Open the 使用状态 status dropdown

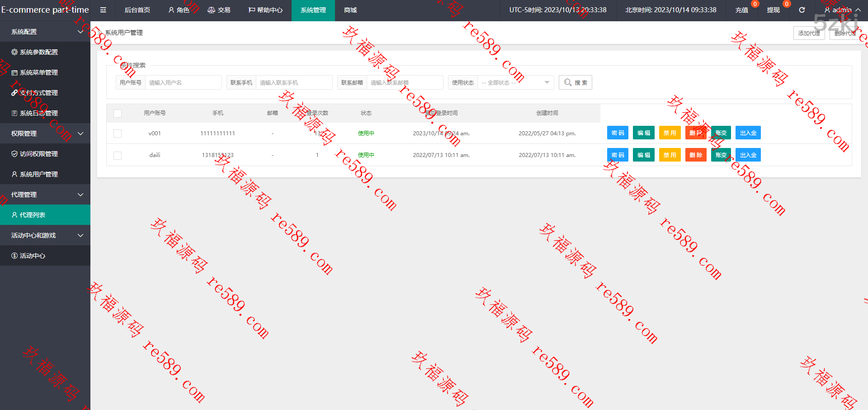515,82
